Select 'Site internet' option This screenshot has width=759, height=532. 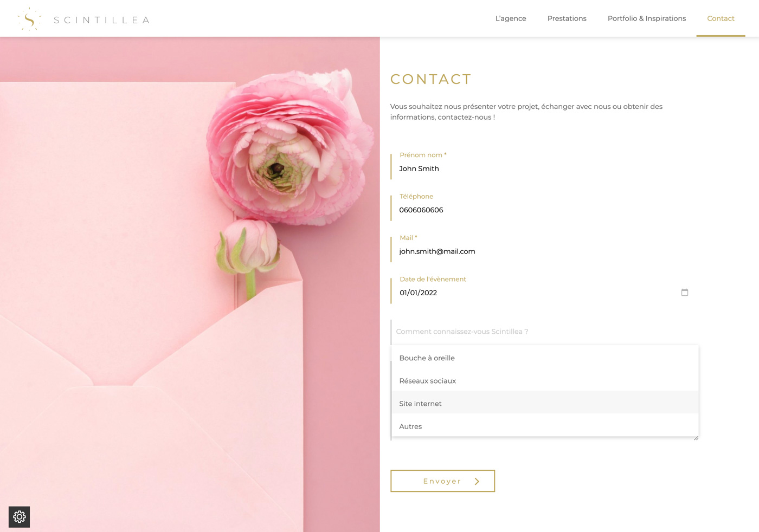pos(545,404)
